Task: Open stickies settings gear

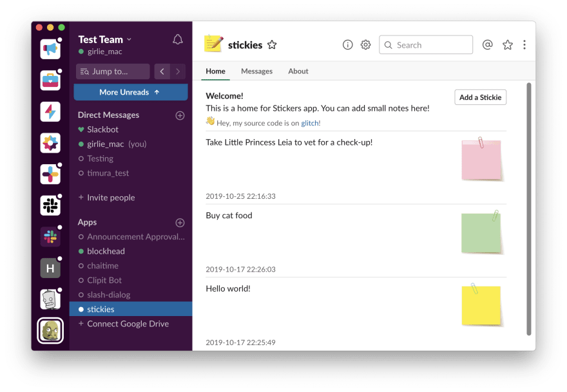Action: 365,45
